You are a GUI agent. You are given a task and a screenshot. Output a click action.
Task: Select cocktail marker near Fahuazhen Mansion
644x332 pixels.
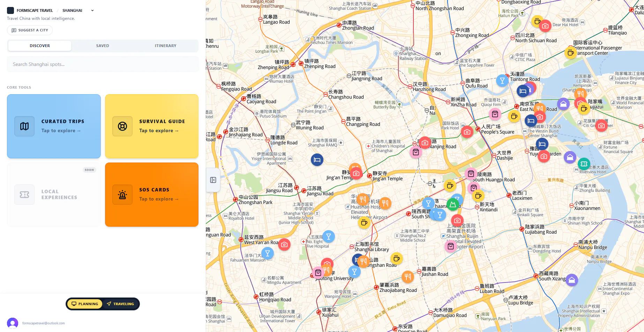(x=268, y=254)
